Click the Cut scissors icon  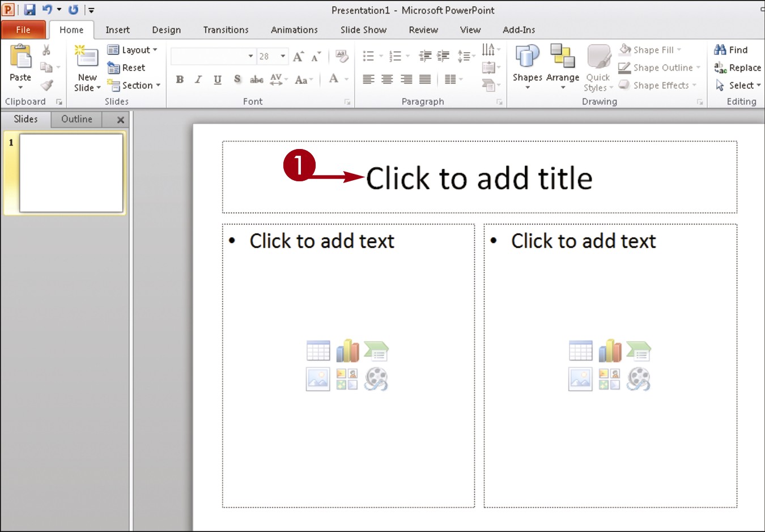click(x=46, y=50)
